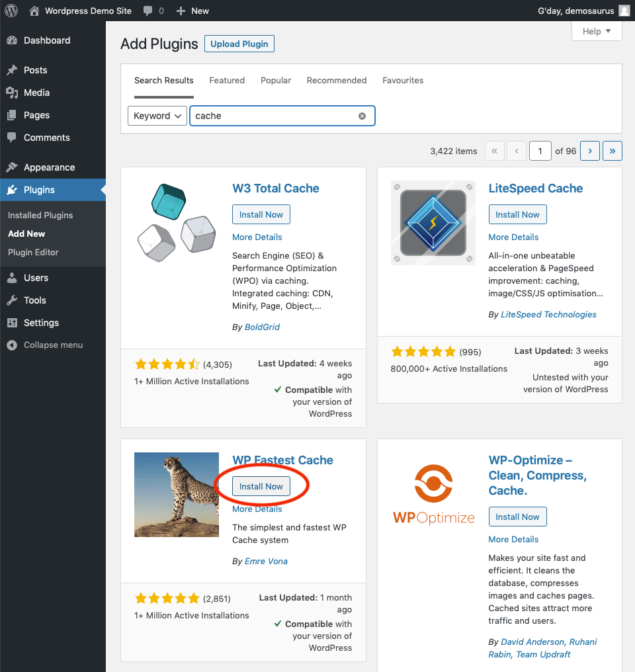Click the WPOptimize logo image

click(433, 495)
